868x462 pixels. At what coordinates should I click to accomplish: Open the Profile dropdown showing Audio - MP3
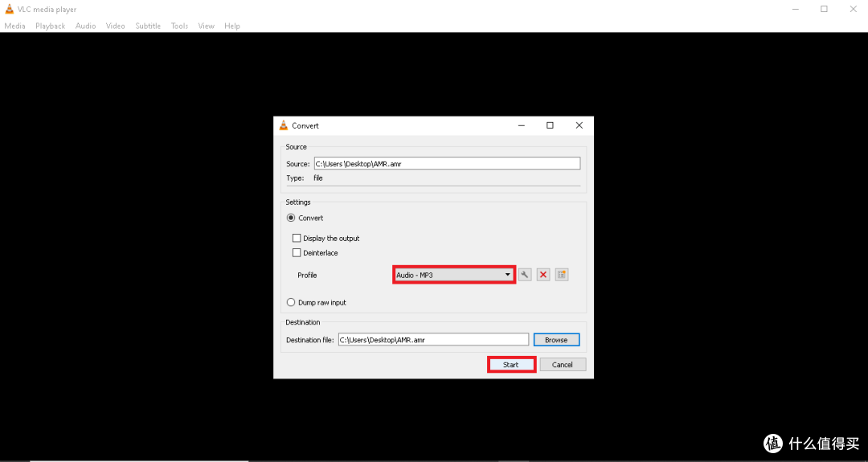point(454,275)
